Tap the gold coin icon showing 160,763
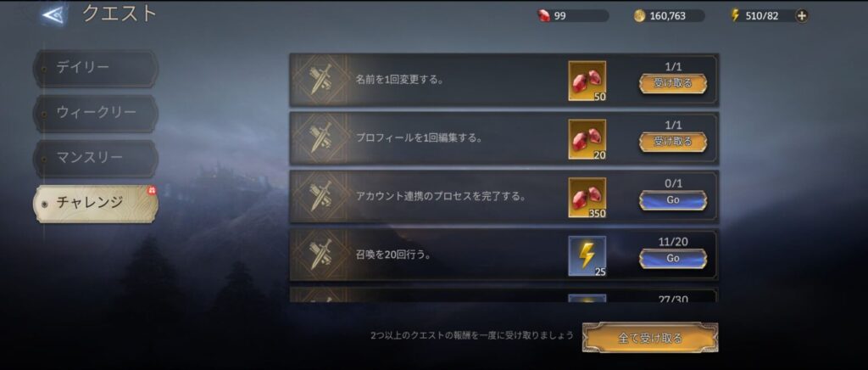Image resolution: width=868 pixels, height=370 pixels. (640, 15)
